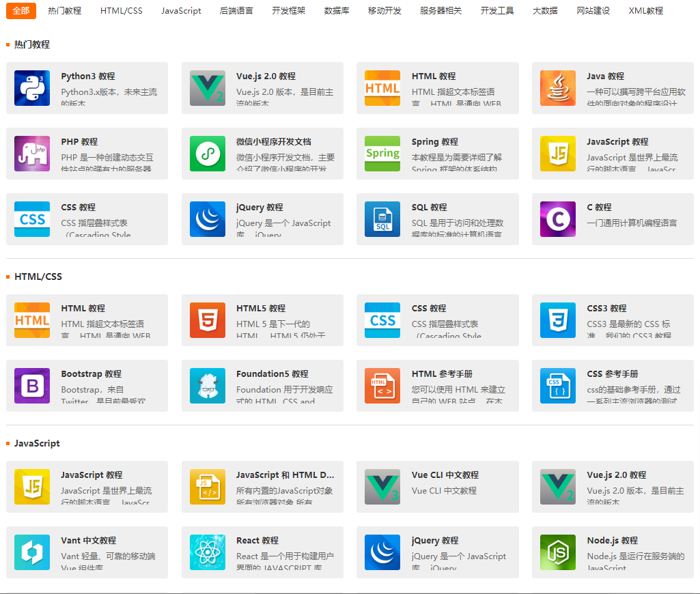Click the purple C language icon
The height and width of the screenshot is (594, 700).
(x=558, y=219)
